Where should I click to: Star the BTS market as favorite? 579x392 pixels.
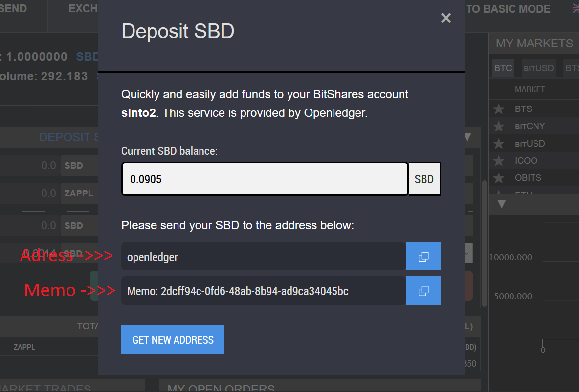coord(498,109)
